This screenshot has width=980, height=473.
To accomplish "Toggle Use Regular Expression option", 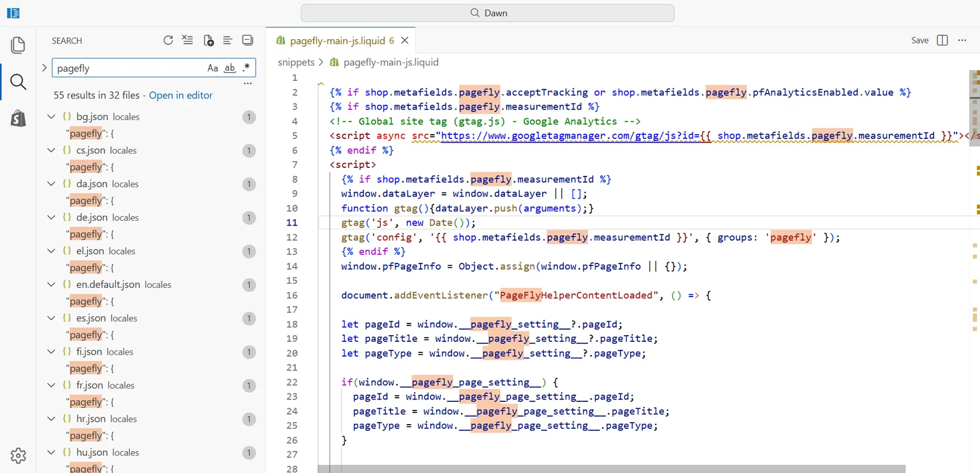I will click(x=246, y=68).
